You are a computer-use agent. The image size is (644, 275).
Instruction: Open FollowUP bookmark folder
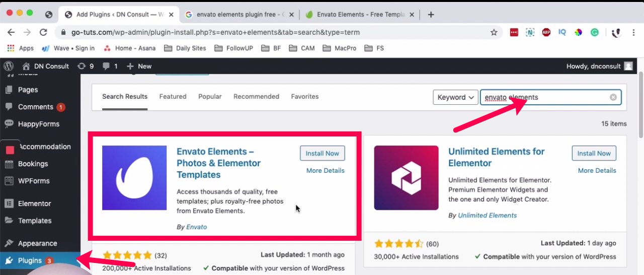233,48
